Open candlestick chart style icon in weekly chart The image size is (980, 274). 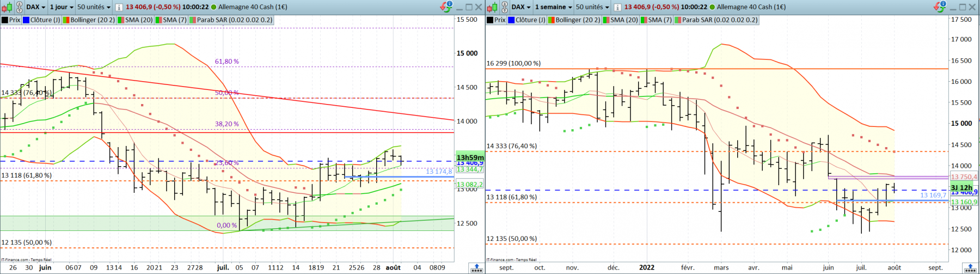493,7
